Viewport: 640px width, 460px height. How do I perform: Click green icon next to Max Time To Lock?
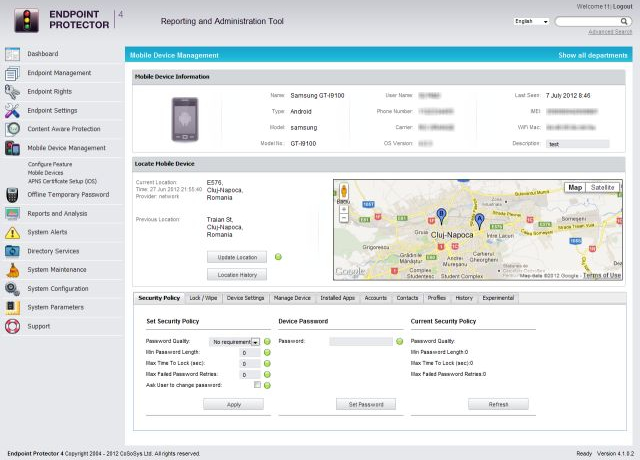267,364
